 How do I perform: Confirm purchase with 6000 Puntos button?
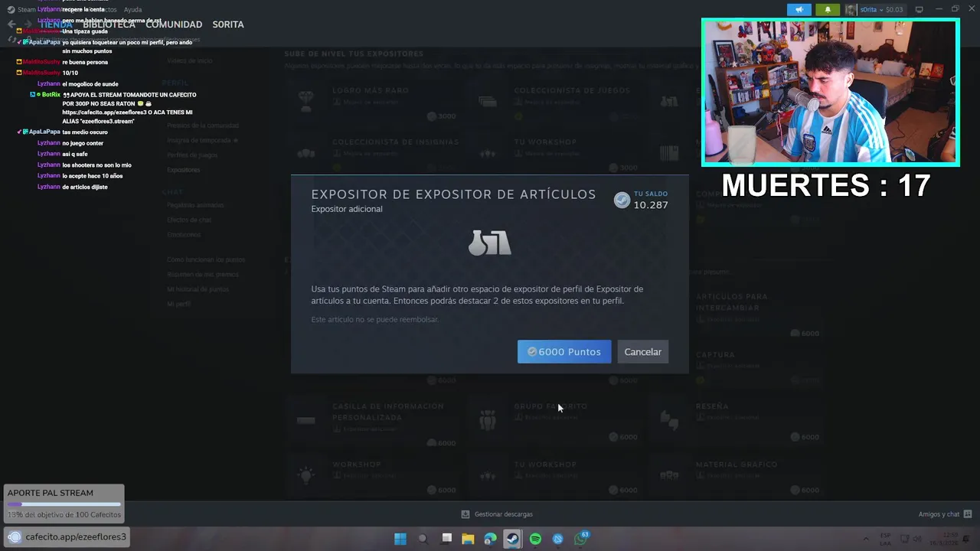(x=564, y=351)
